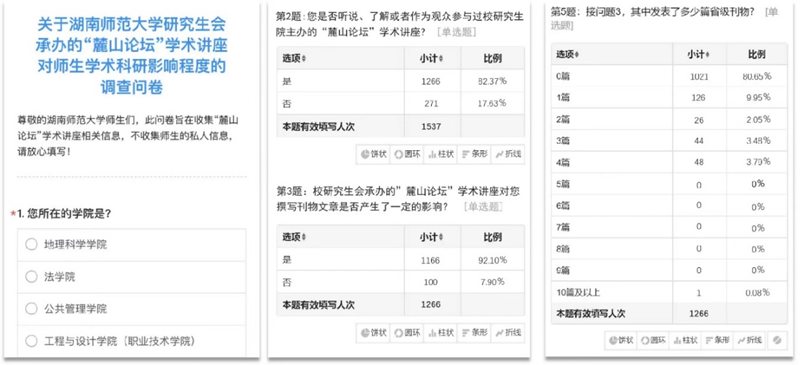Show question 2 results as horizontal bars
Image resolution: width=804 pixels, height=365 pixels.
point(474,154)
